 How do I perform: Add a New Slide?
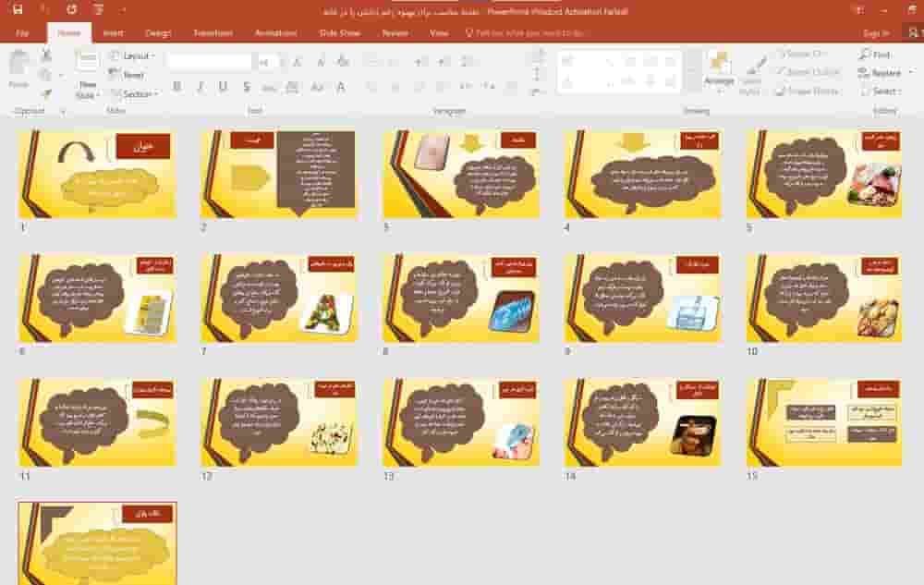pos(87,75)
